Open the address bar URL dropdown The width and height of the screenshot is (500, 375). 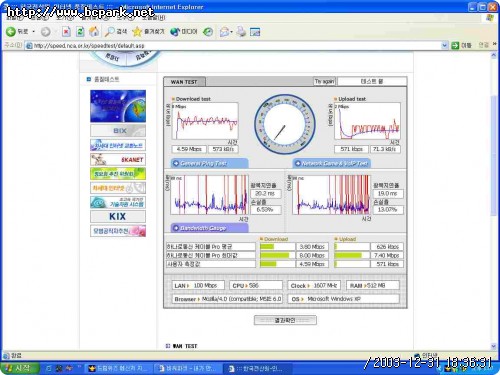[444, 45]
